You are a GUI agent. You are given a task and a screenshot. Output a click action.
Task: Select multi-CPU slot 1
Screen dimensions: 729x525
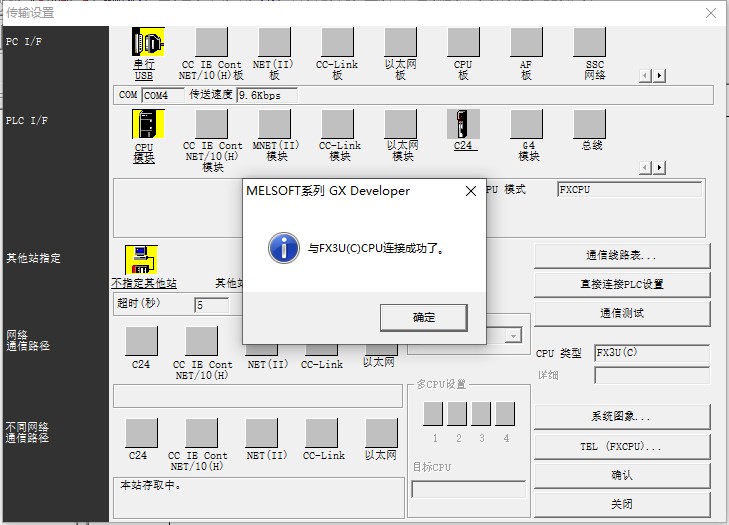click(x=433, y=413)
